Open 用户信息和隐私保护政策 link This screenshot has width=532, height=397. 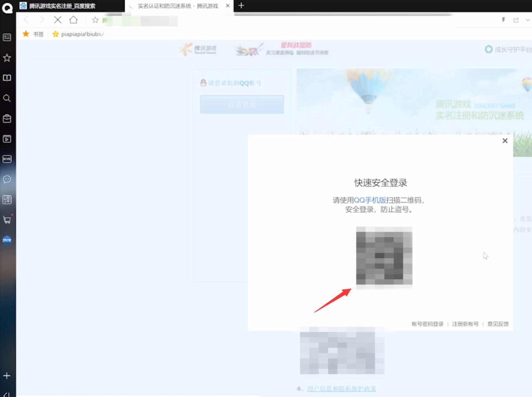[341, 388]
